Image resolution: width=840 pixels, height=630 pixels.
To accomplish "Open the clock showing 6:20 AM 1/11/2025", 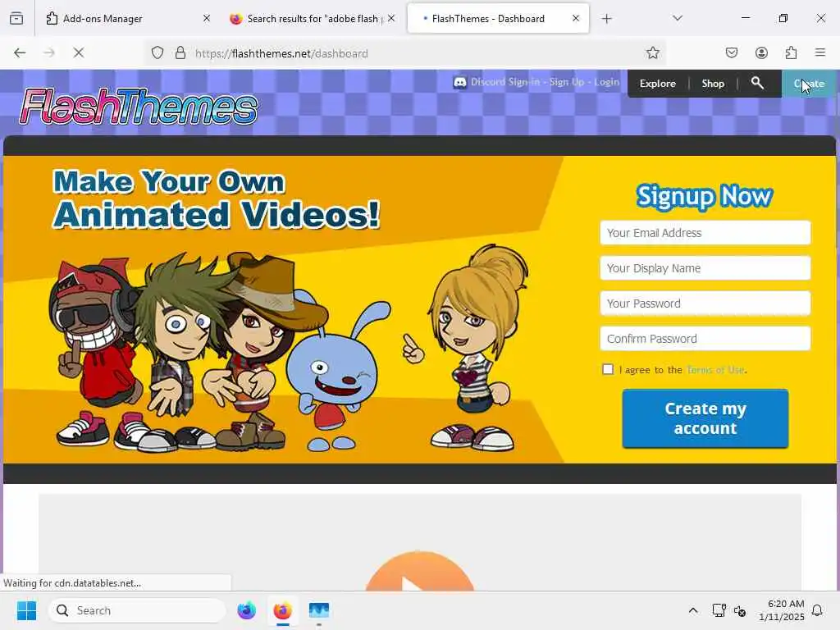I will (782, 610).
